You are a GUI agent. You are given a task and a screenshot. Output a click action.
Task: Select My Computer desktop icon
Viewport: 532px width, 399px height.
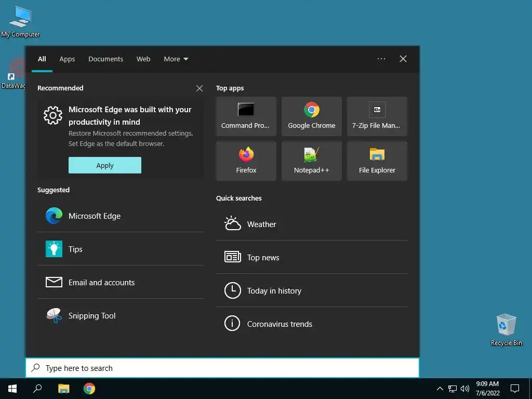20,21
